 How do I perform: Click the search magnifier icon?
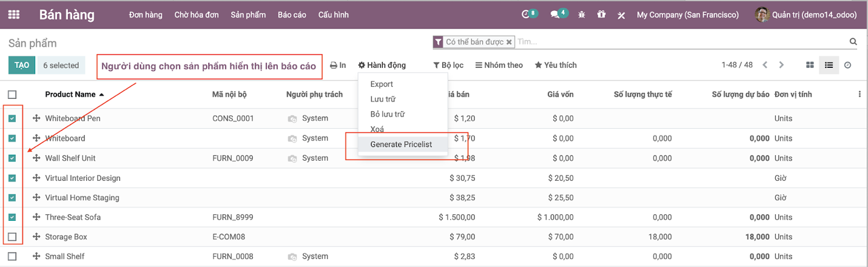853,42
